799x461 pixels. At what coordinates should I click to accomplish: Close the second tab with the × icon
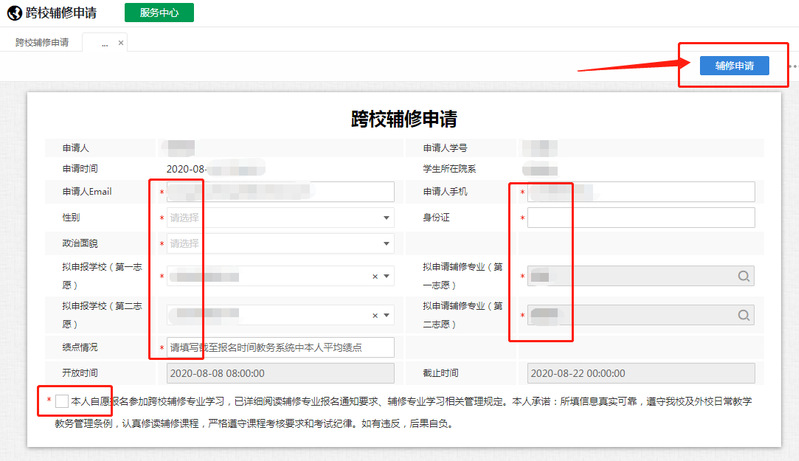(x=121, y=43)
